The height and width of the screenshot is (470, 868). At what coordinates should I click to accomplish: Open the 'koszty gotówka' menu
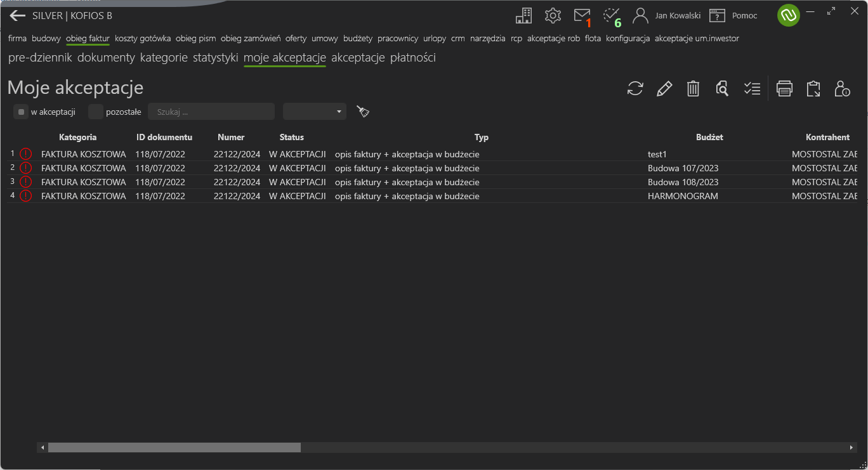pyautogui.click(x=143, y=38)
